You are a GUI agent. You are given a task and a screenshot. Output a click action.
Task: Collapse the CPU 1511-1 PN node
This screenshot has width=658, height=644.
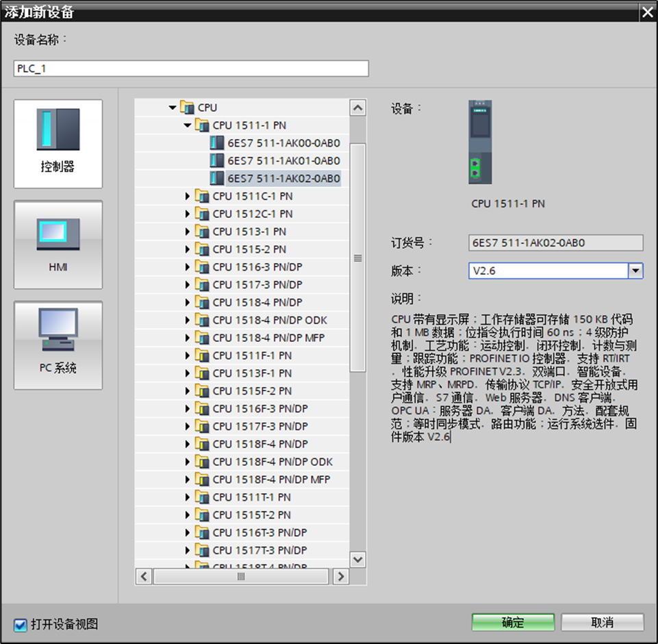click(x=188, y=125)
